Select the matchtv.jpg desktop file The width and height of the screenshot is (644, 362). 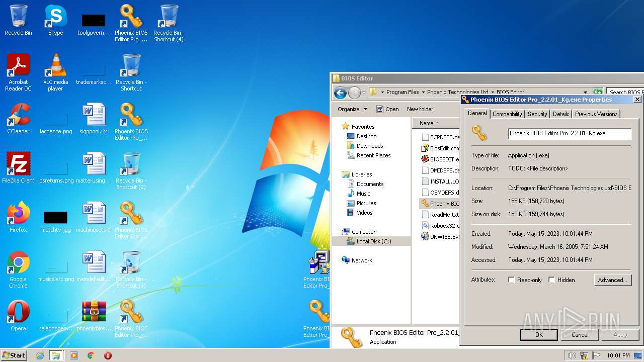[x=55, y=221]
